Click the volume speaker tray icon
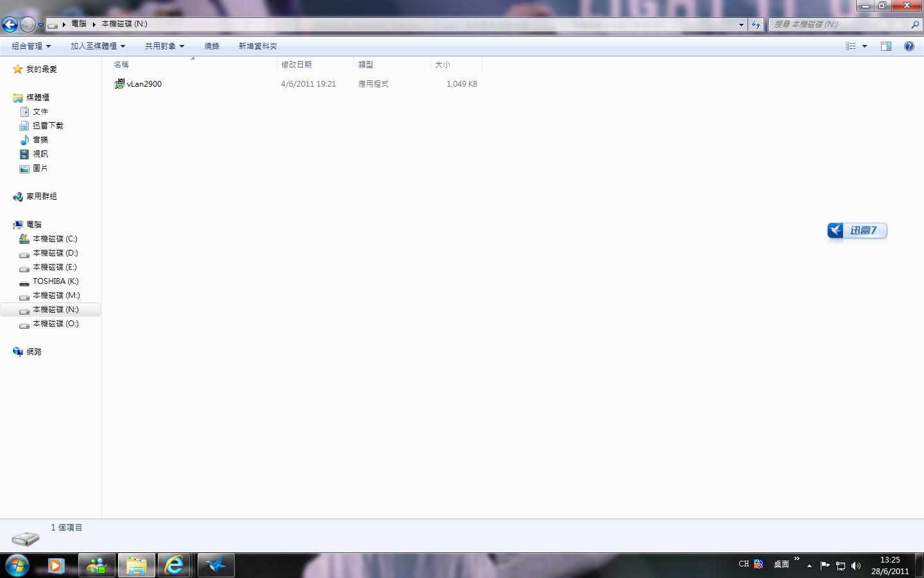This screenshot has height=578, width=924. 855,566
